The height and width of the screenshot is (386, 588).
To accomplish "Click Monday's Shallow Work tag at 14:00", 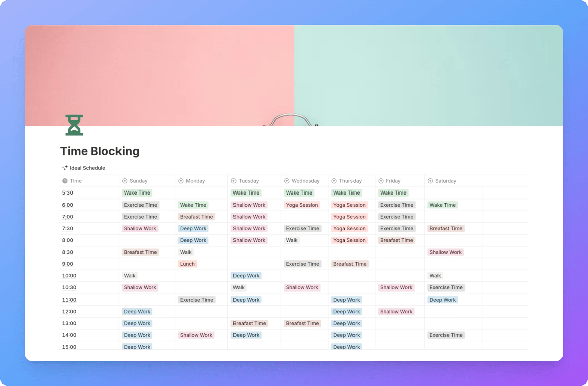I will click(x=196, y=335).
